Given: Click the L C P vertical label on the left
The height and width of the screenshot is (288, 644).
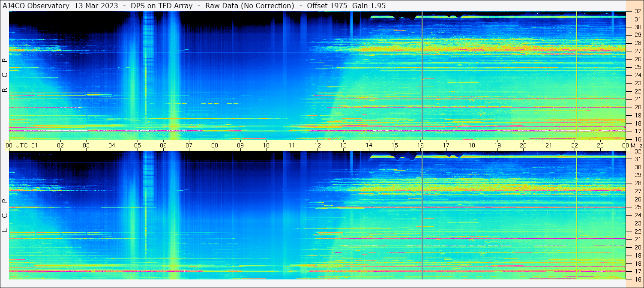Looking at the screenshot, I should (5, 215).
